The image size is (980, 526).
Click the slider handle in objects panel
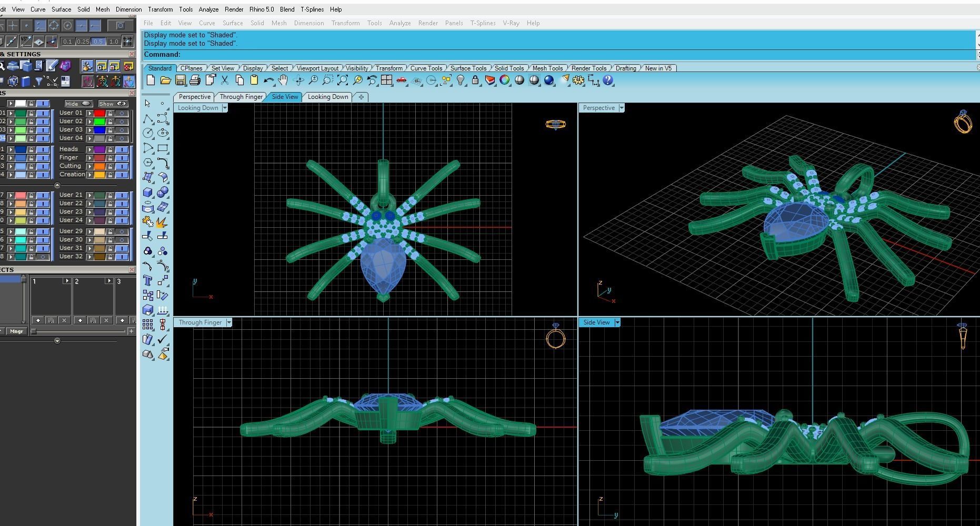[34, 331]
